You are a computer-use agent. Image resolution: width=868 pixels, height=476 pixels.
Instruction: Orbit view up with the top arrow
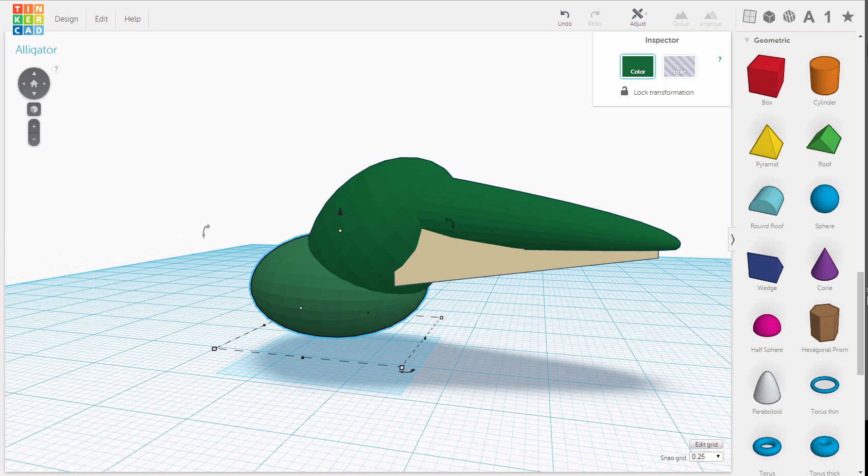tap(34, 73)
